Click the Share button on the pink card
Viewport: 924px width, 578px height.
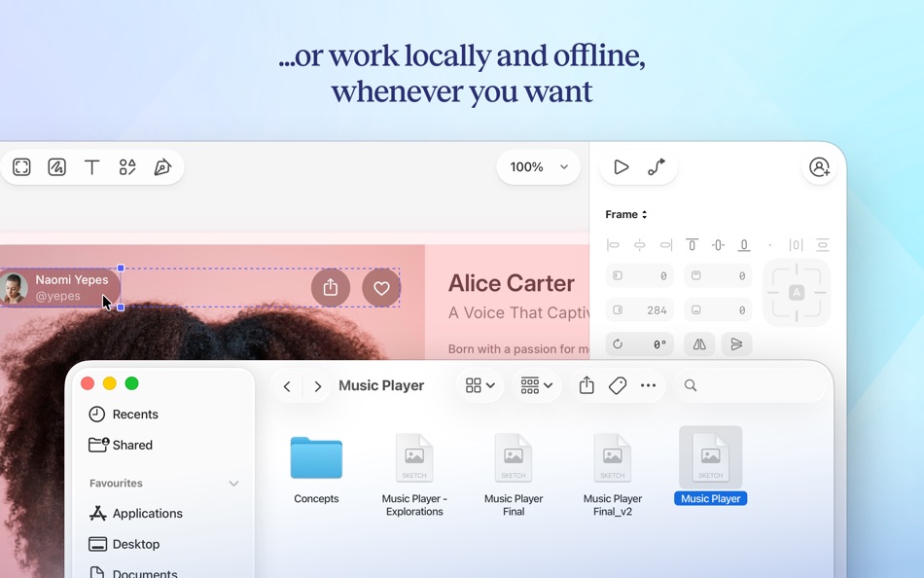click(331, 287)
